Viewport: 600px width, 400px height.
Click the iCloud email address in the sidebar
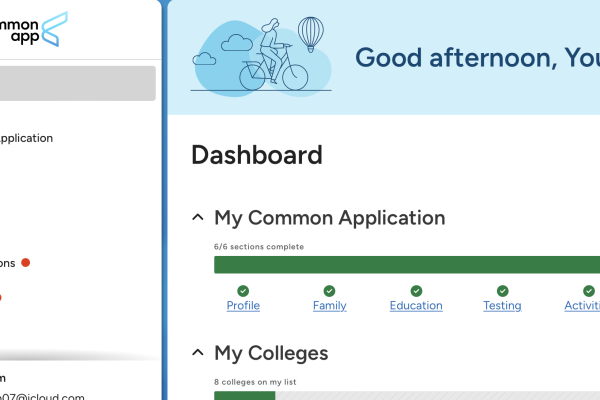[43, 396]
